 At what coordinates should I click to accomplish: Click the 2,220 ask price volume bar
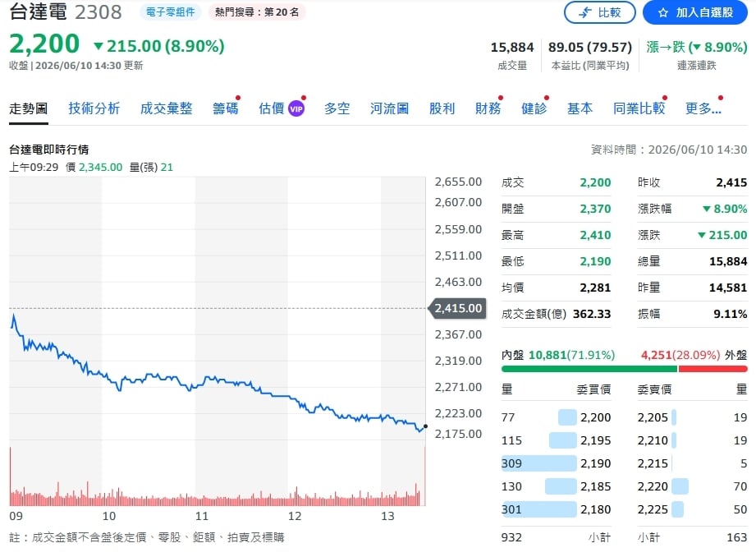pyautogui.click(x=680, y=486)
